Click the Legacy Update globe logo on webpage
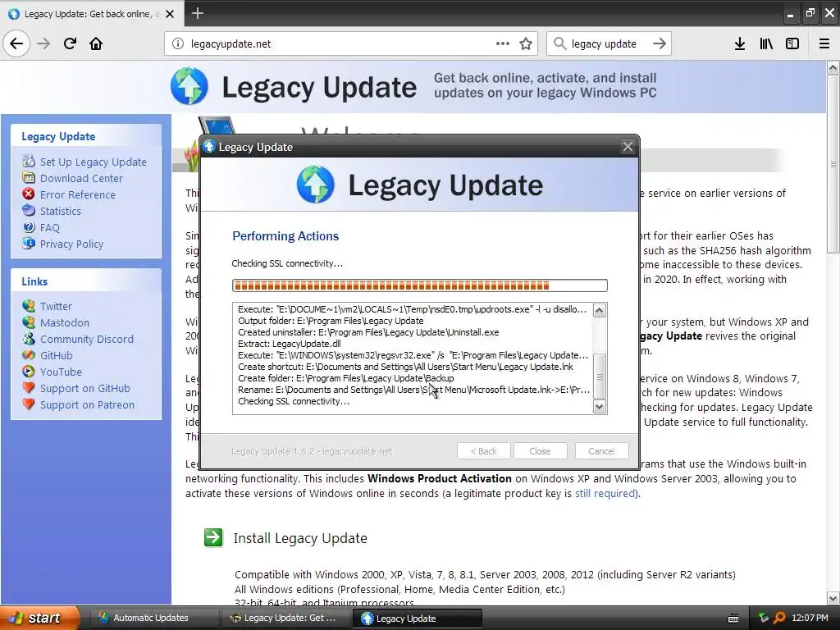Viewport: 840px width, 630px height. pos(189,86)
